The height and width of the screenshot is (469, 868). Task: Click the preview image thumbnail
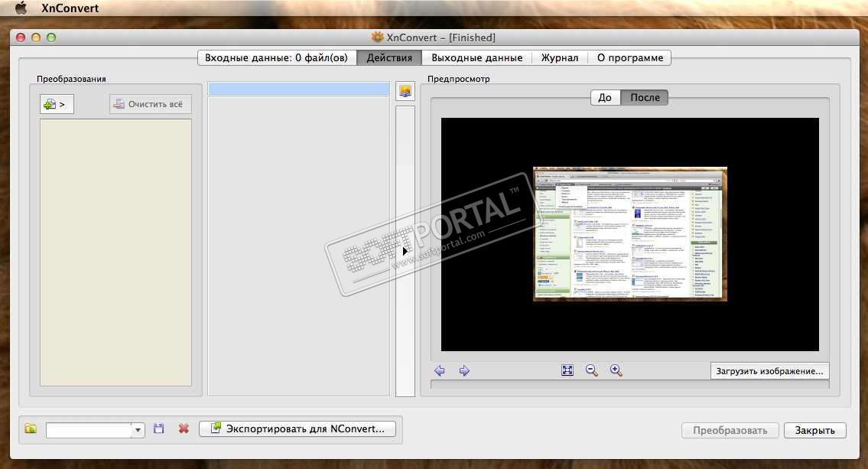click(630, 233)
